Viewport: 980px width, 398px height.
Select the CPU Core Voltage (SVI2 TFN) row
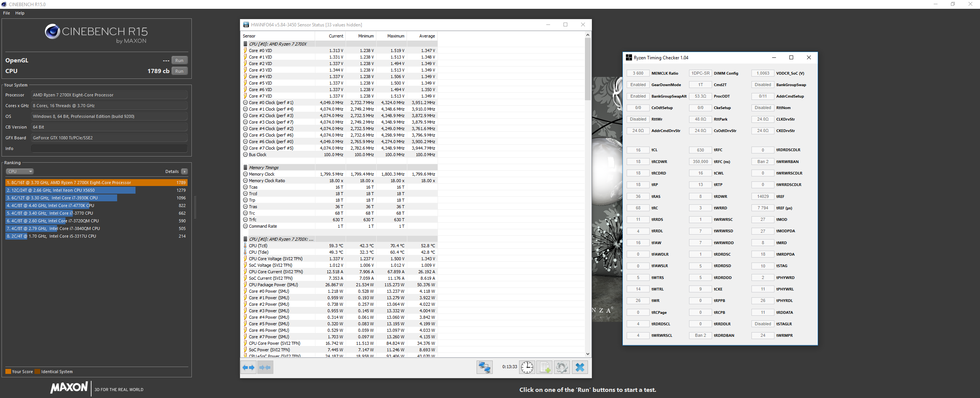[x=339, y=259]
